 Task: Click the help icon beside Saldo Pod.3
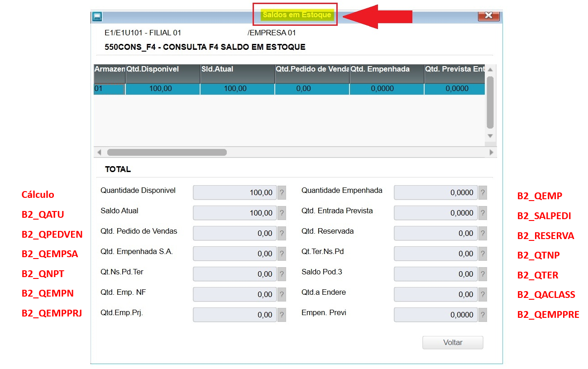coord(483,274)
